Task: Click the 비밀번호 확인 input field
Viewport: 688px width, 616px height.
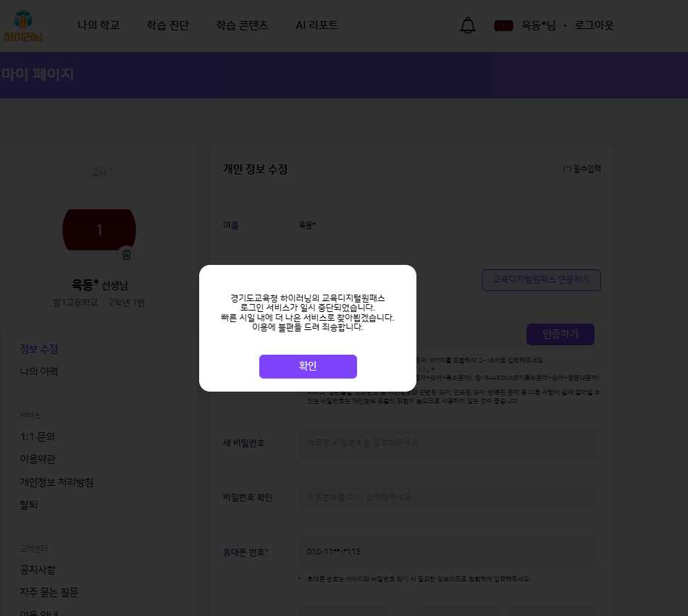Action: click(449, 497)
